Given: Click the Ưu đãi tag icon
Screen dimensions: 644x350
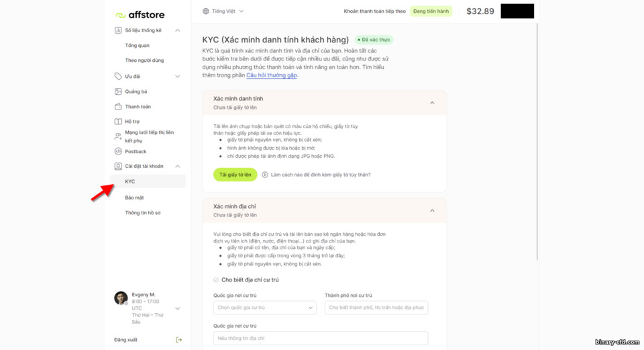Looking at the screenshot, I should [118, 76].
